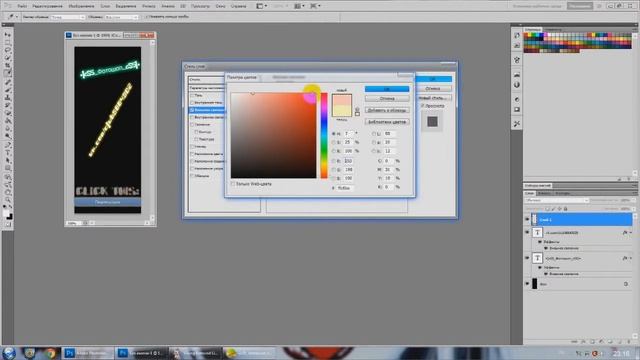Select the Rectangular Marquee tool

[x=7, y=42]
